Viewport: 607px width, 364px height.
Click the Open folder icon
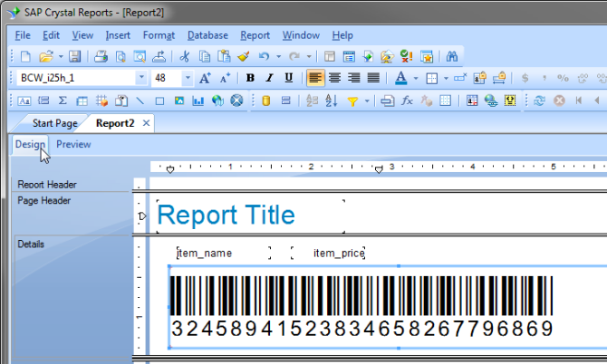click(46, 57)
